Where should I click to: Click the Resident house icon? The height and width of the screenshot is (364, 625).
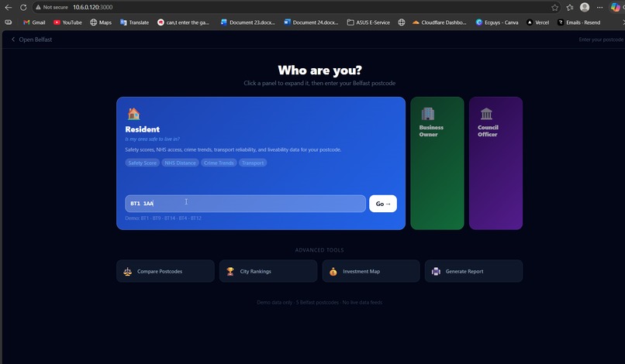133,114
